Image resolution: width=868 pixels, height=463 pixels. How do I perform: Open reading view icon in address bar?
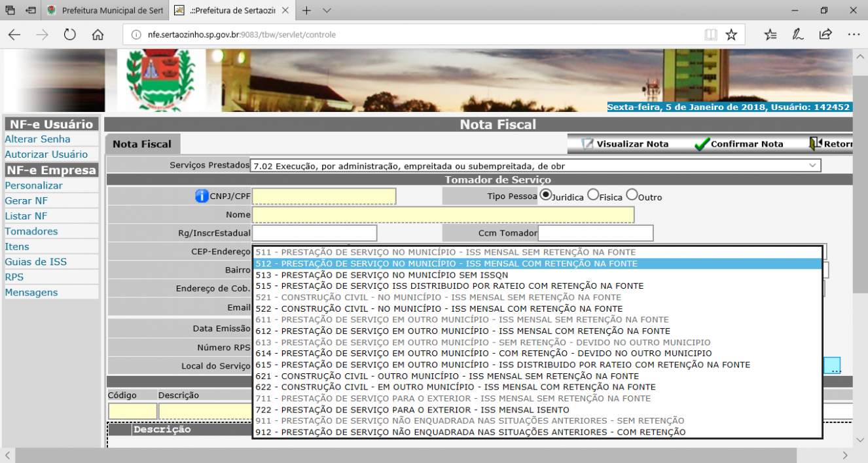coord(711,35)
